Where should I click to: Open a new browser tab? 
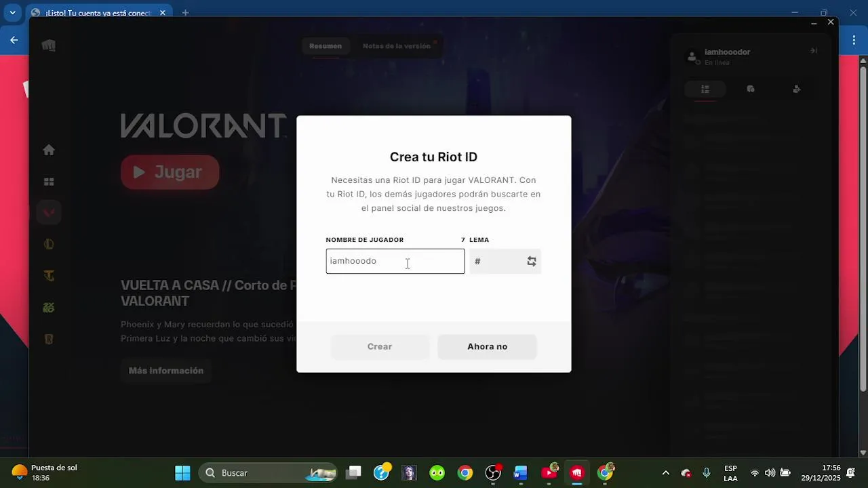pos(185,13)
